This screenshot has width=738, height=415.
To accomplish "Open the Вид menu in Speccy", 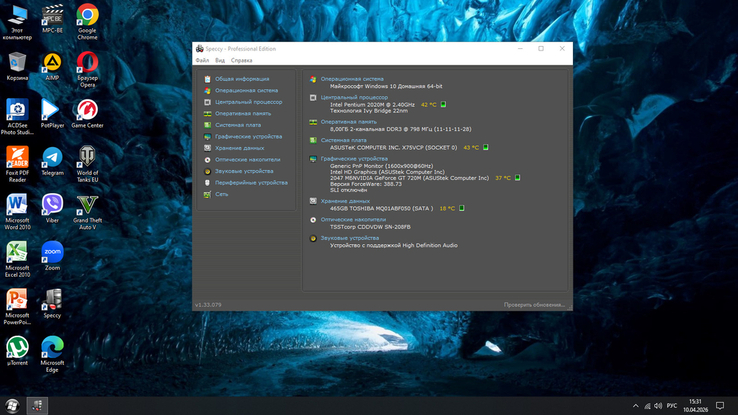I will click(220, 60).
